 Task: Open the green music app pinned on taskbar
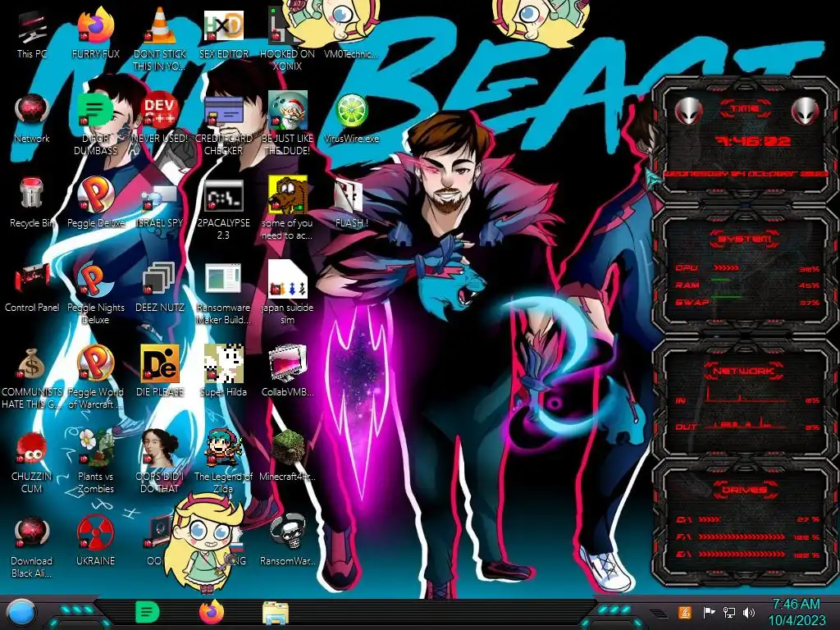point(147,612)
